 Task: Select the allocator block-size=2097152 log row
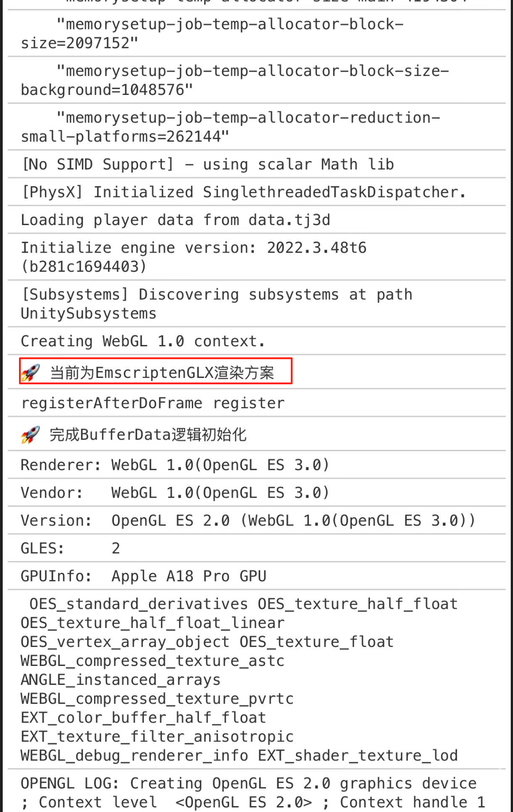point(256,33)
